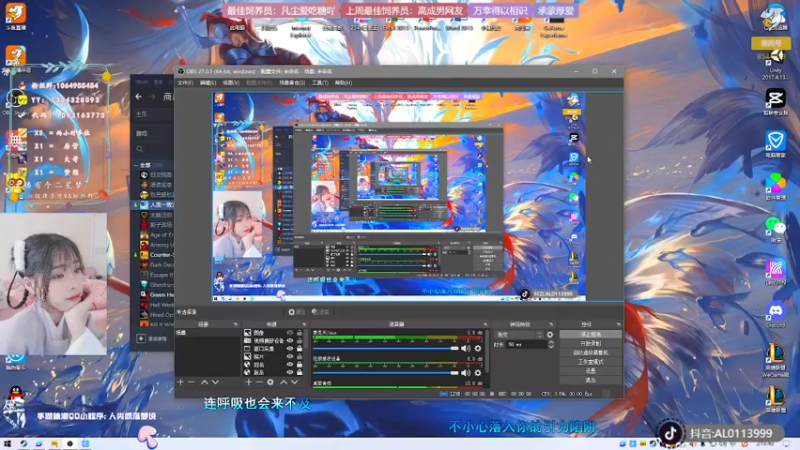Open transition properties gear next to 渐变

point(549,335)
